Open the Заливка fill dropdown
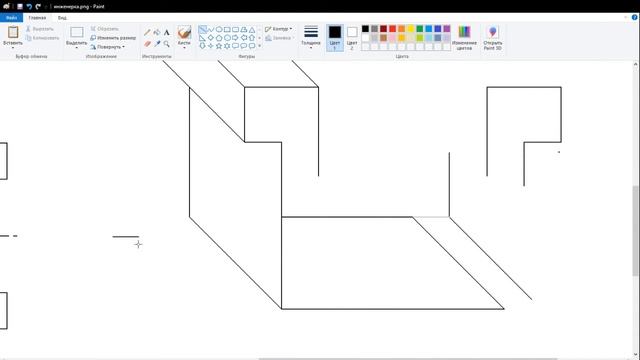Viewport: 640px width, 360px height. point(278,38)
